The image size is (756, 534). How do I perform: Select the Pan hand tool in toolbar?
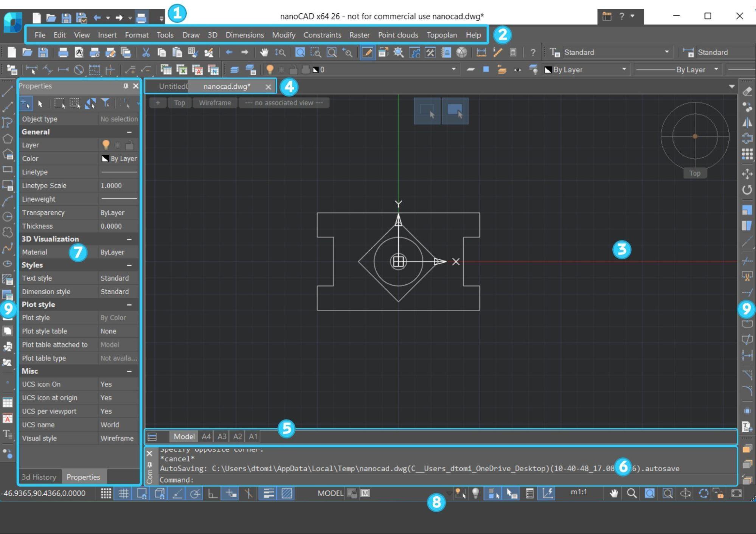coord(264,52)
